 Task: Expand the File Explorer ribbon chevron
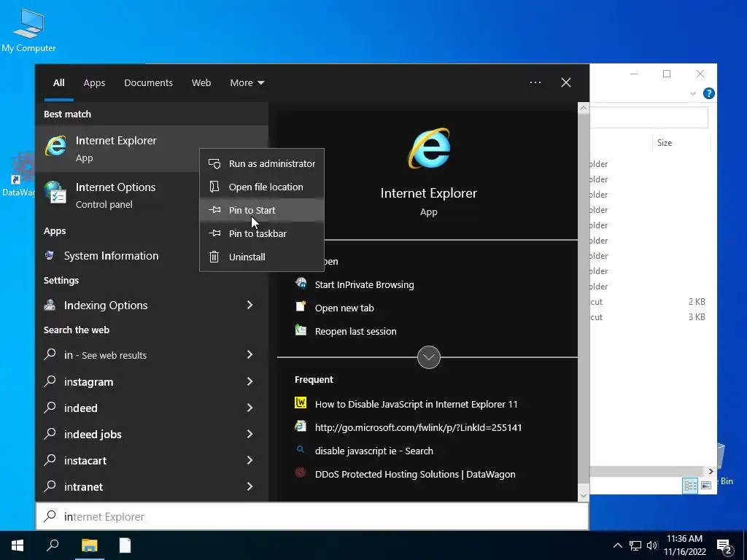click(x=693, y=94)
